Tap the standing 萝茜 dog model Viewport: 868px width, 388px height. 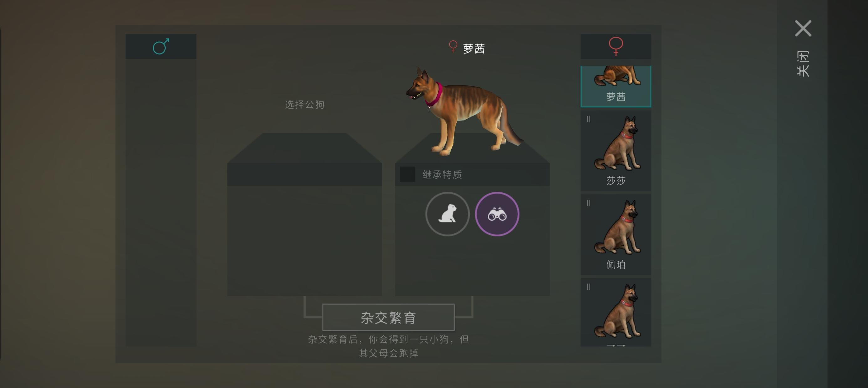click(x=463, y=111)
